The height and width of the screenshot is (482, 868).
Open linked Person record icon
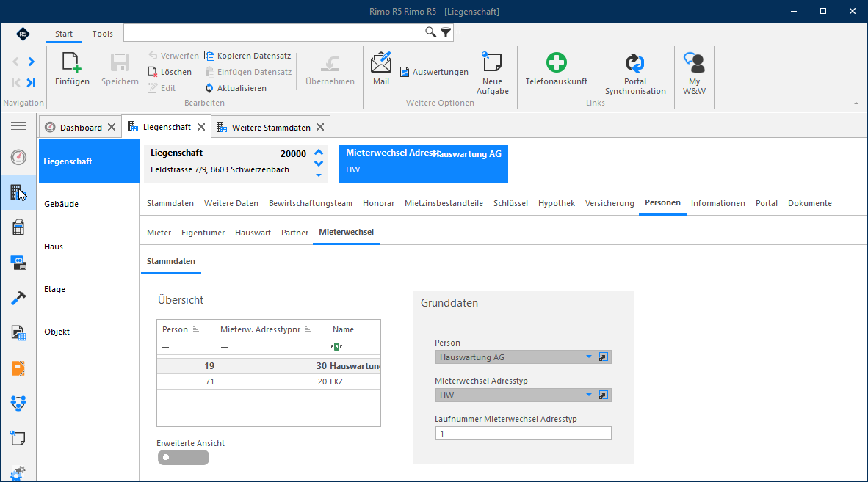[x=604, y=357]
